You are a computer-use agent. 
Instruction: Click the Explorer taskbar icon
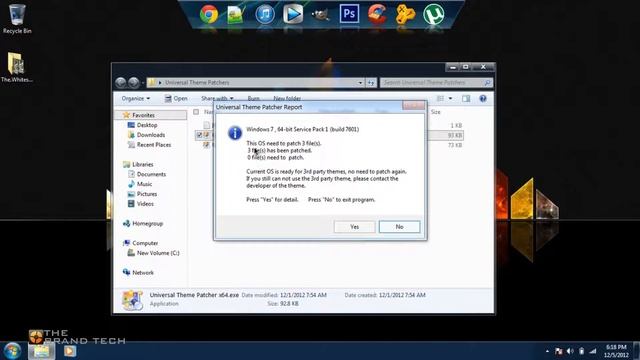[x=41, y=351]
